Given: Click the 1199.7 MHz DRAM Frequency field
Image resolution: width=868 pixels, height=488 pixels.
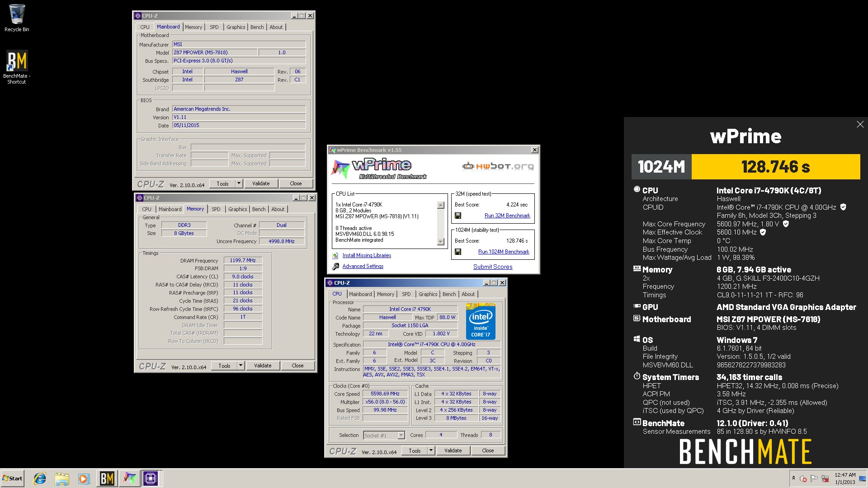Looking at the screenshot, I should pyautogui.click(x=243, y=260).
